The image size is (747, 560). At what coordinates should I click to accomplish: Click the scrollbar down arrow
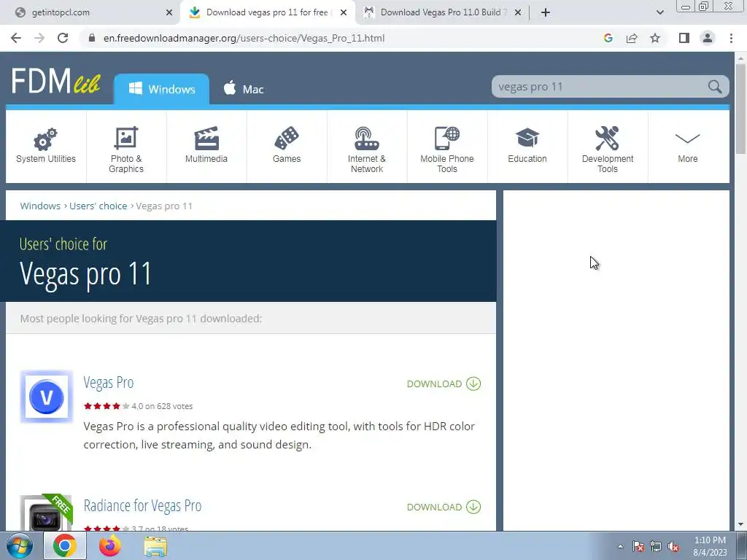click(740, 525)
